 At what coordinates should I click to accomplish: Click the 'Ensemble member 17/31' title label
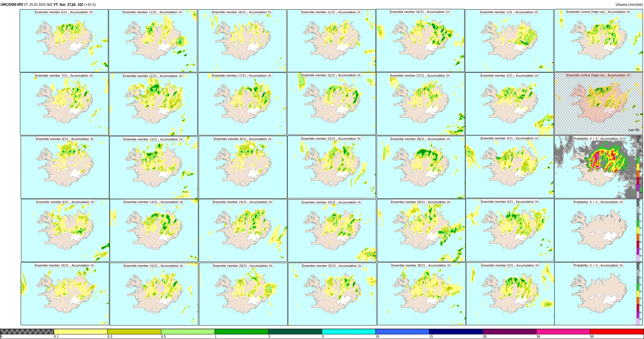[242, 76]
